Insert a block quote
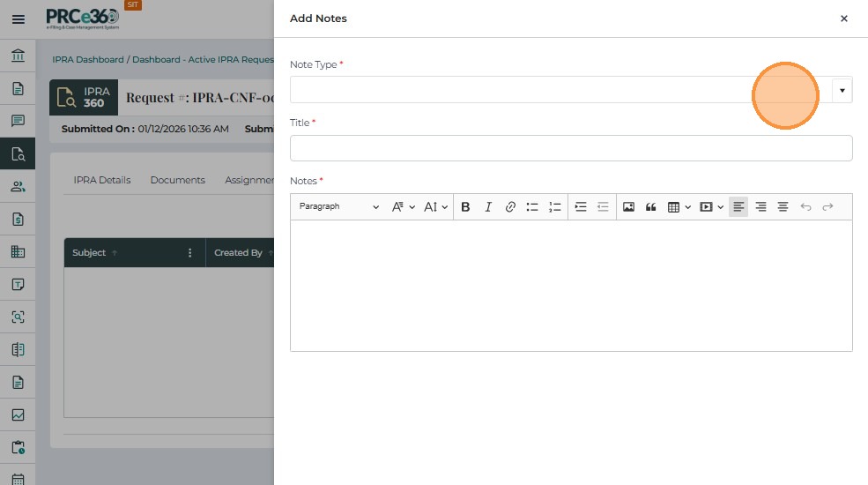Viewport: 868px width, 485px height. tap(650, 206)
